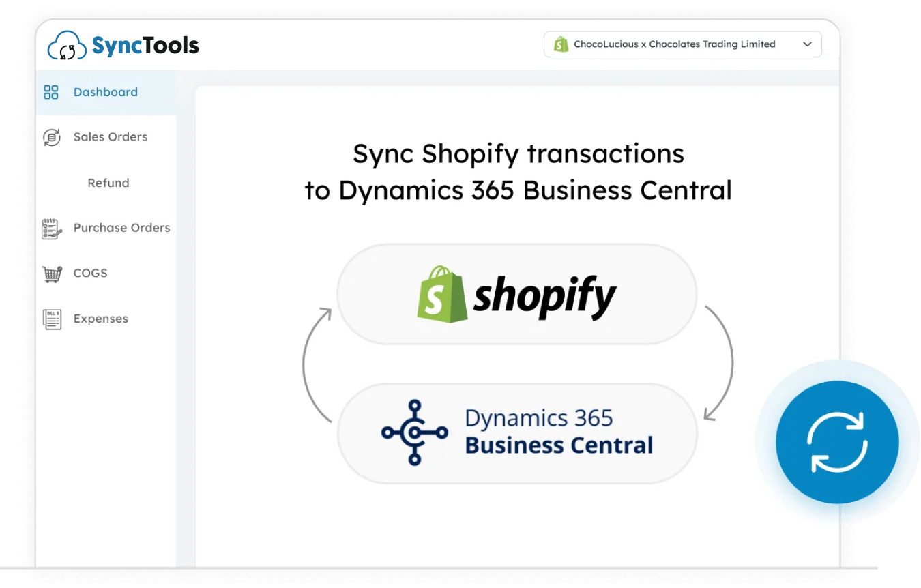Screen dimensions: 921x588
Task: Select the COGS text in the sidebar
Action: click(91, 273)
